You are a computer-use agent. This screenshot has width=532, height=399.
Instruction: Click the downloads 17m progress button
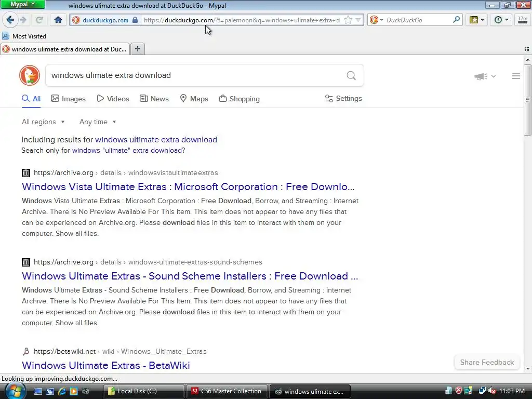523,20
